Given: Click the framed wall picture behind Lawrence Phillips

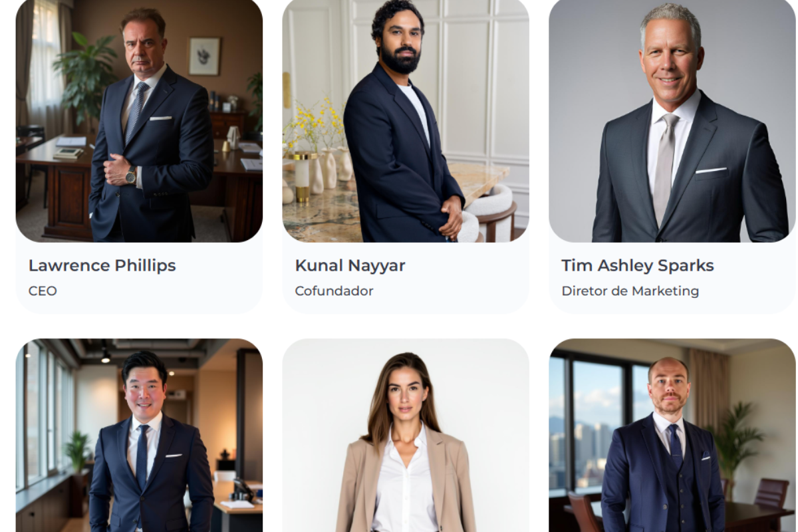Looking at the screenshot, I should coord(204,56).
